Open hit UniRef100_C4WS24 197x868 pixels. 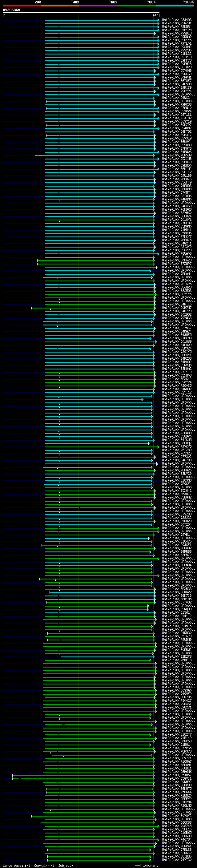(177, 98)
